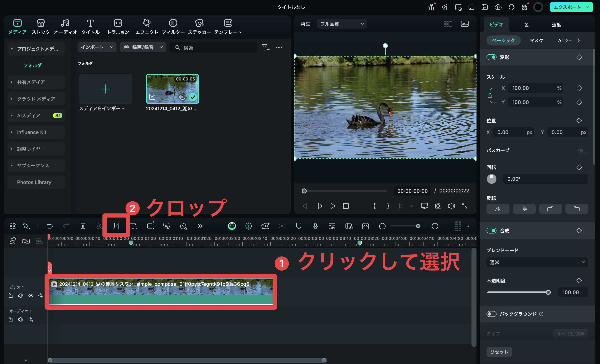Click the flip vertical icon under 反転

524,209
